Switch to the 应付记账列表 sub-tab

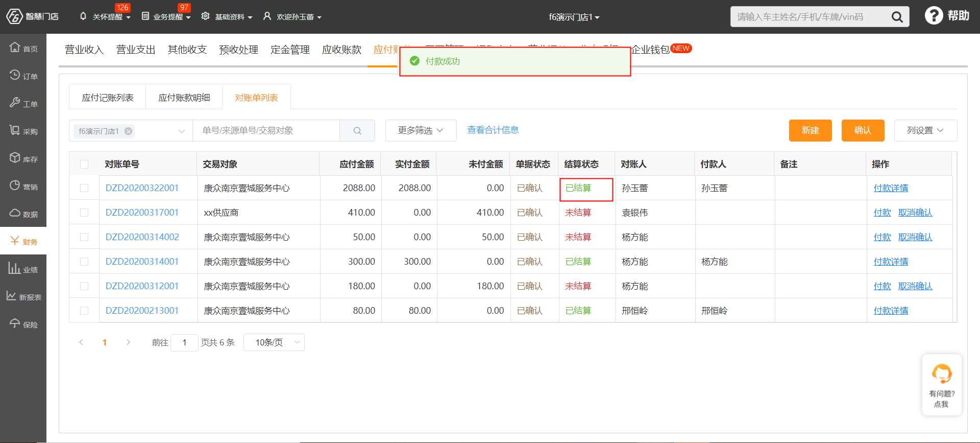108,98
